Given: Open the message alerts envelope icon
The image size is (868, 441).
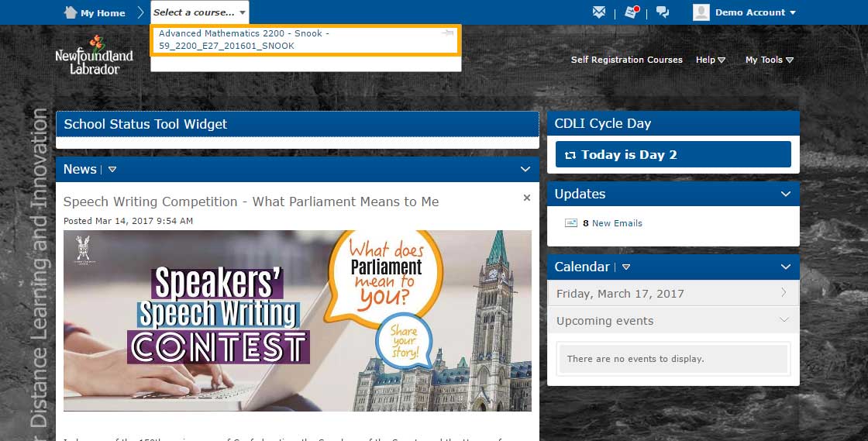Looking at the screenshot, I should [x=599, y=12].
